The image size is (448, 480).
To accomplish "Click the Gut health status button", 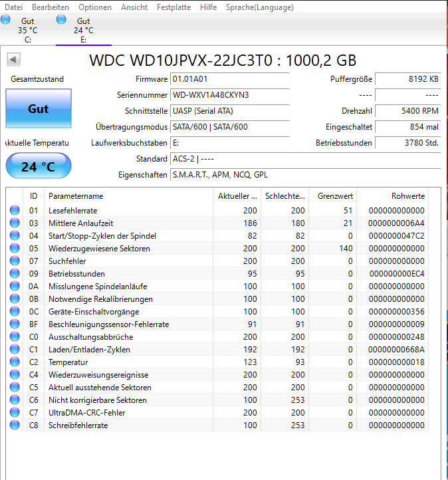I will click(39, 108).
